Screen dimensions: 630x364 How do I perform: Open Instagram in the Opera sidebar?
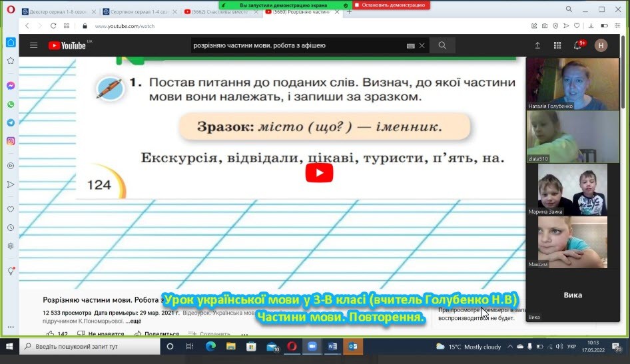(11, 141)
